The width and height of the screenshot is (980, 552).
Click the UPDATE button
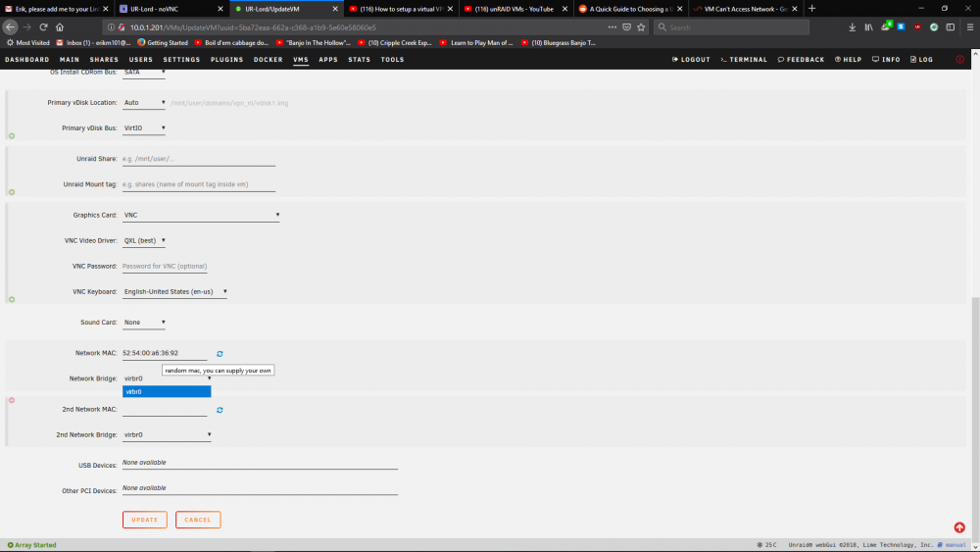click(x=144, y=520)
